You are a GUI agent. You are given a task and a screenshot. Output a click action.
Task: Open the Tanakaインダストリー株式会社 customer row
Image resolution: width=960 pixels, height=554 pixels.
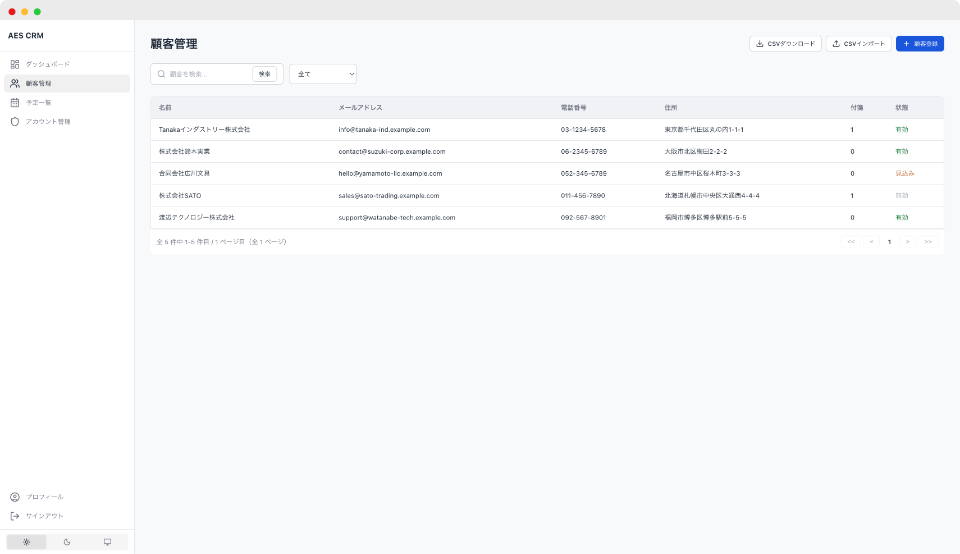(x=204, y=130)
